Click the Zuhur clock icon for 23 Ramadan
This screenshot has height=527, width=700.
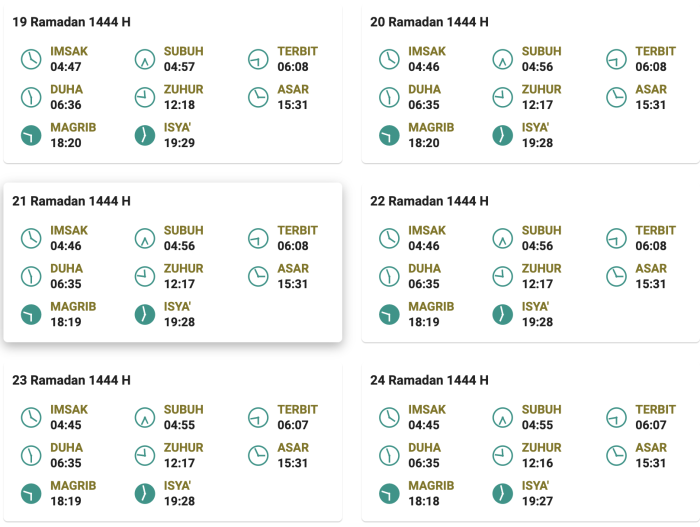[x=145, y=455]
